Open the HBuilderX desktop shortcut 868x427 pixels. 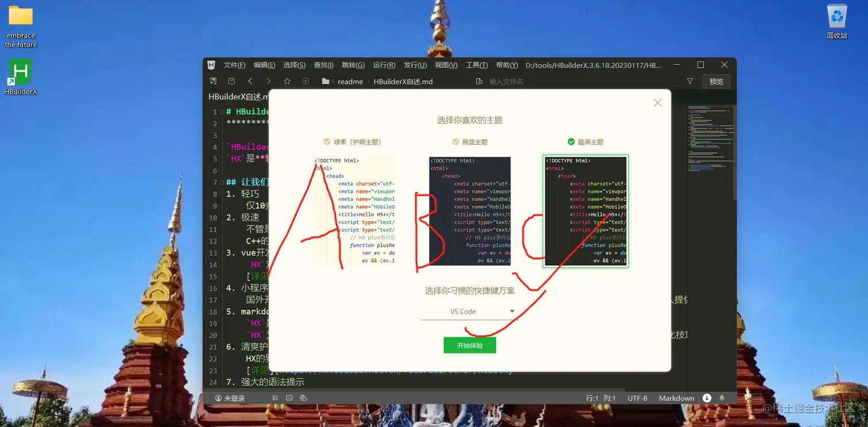point(21,77)
